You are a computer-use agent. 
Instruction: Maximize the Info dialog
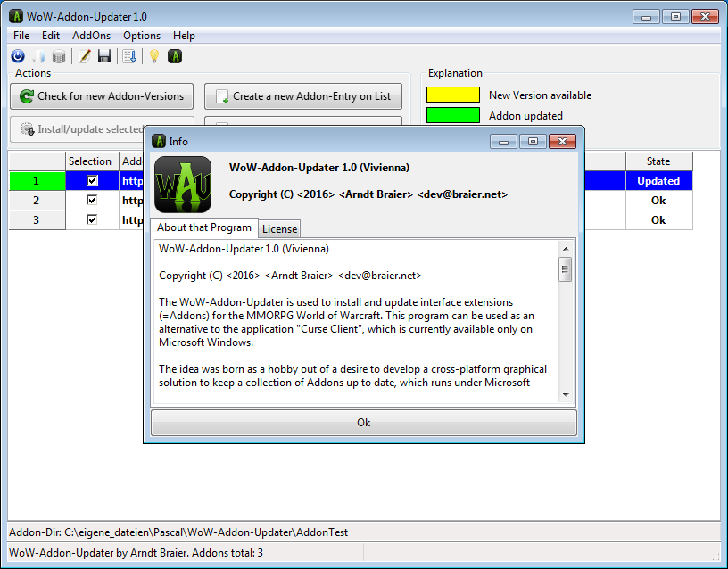click(533, 142)
